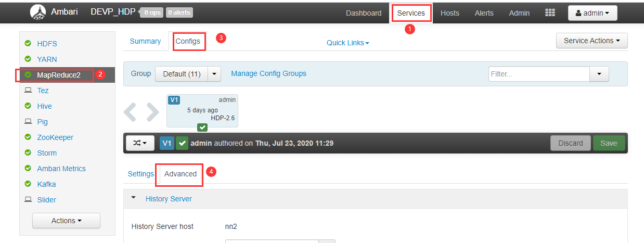
Task: Select Ambari Metrics in the sidebar
Action: (x=61, y=169)
